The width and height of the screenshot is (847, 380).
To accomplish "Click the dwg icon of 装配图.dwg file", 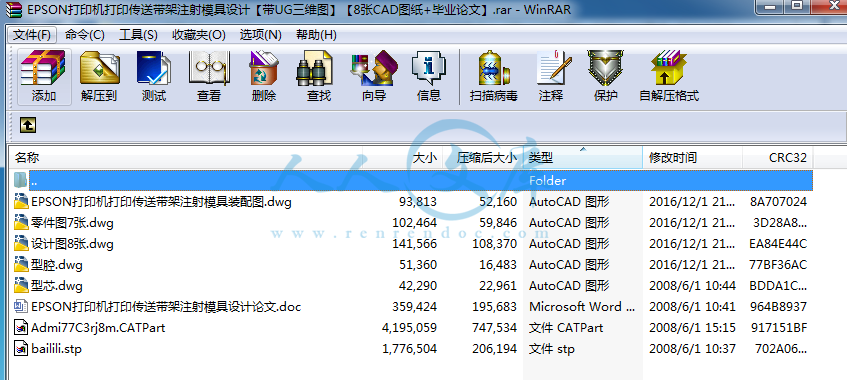I will tap(21, 202).
